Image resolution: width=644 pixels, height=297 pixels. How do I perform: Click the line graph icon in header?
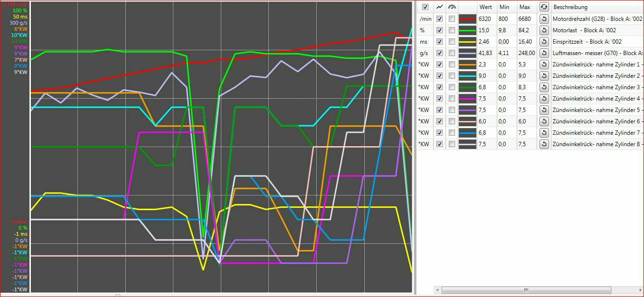pos(439,7)
